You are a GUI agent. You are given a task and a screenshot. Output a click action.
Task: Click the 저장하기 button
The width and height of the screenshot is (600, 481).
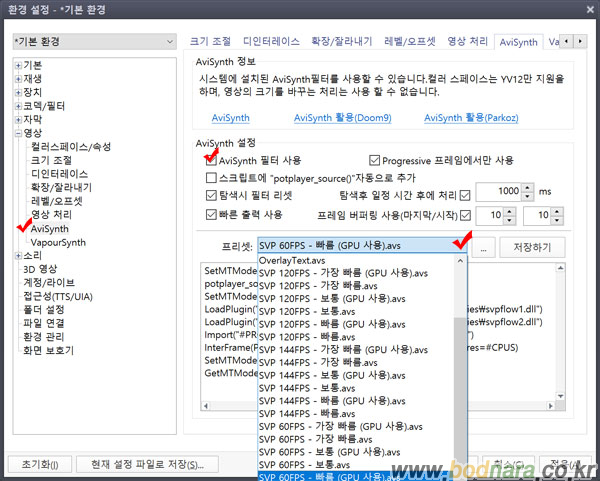pyautogui.click(x=532, y=248)
